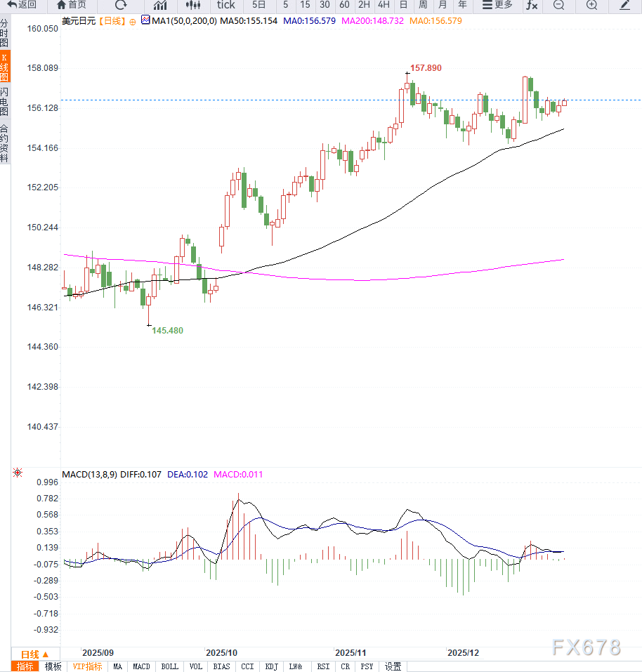Image resolution: width=642 pixels, height=672 pixels.
Task: Open the fx formula function icon
Action: click(x=532, y=5)
